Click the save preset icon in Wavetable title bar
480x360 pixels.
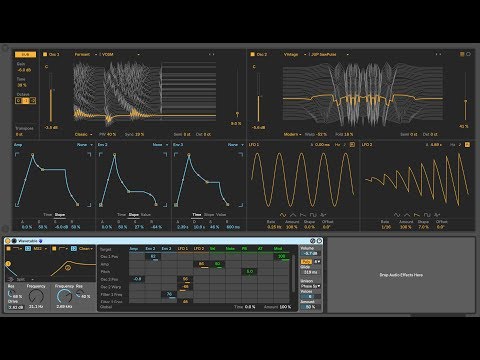[319, 241]
